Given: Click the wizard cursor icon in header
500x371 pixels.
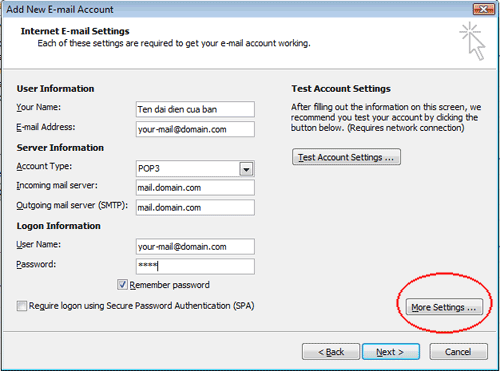Looking at the screenshot, I should coord(473,41).
